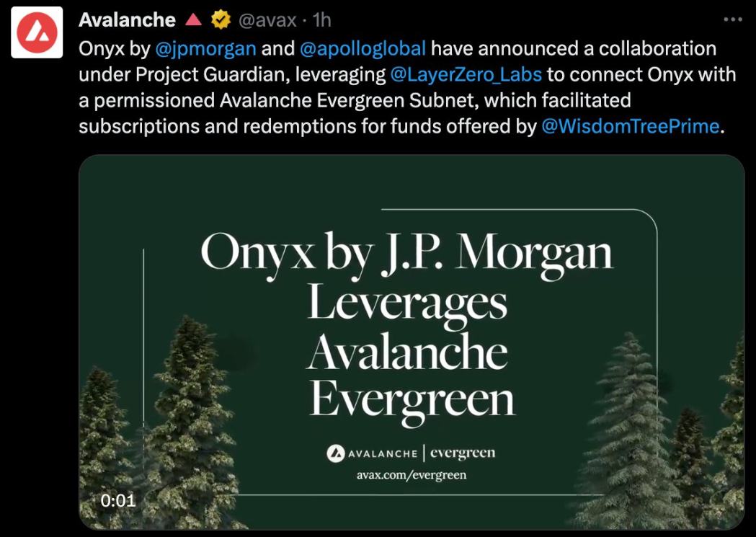Click the evergreen wordmark in the video
756x537 pixels.
(x=463, y=453)
